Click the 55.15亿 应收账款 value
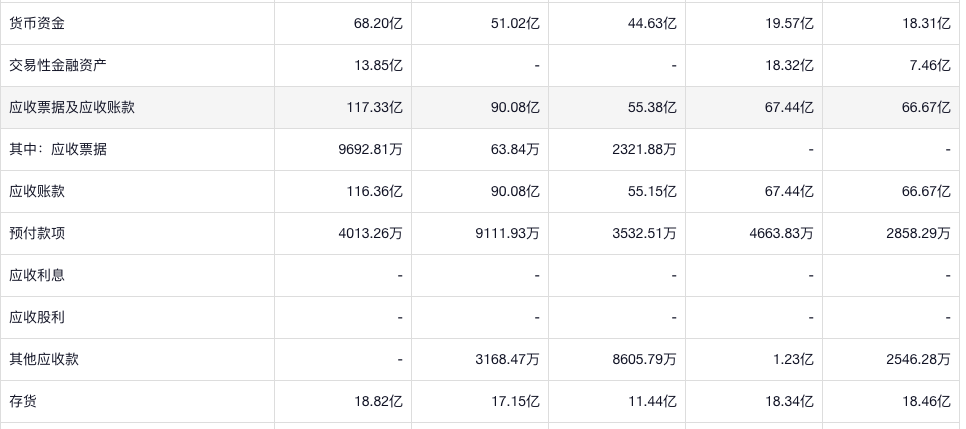Image resolution: width=966 pixels, height=429 pixels. click(x=652, y=191)
